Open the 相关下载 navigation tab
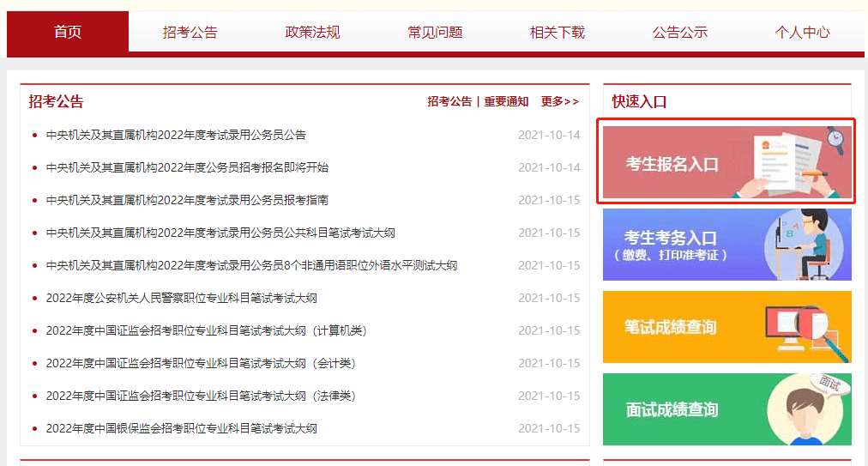Viewport: 868px width, 466px height. click(558, 32)
